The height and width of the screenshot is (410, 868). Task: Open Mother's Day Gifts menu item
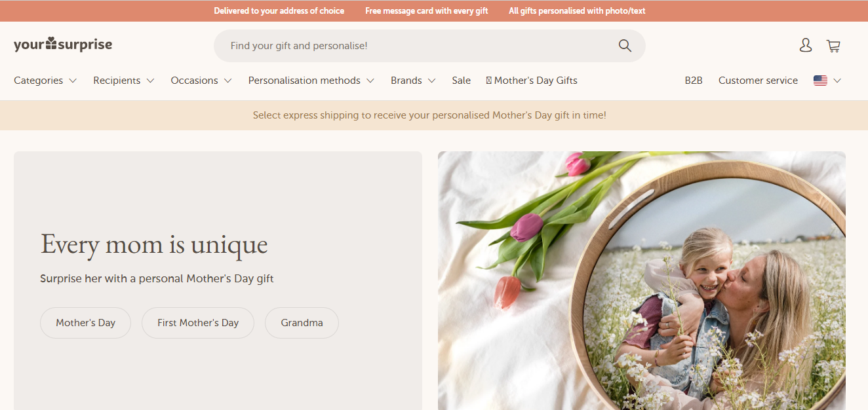pos(532,81)
